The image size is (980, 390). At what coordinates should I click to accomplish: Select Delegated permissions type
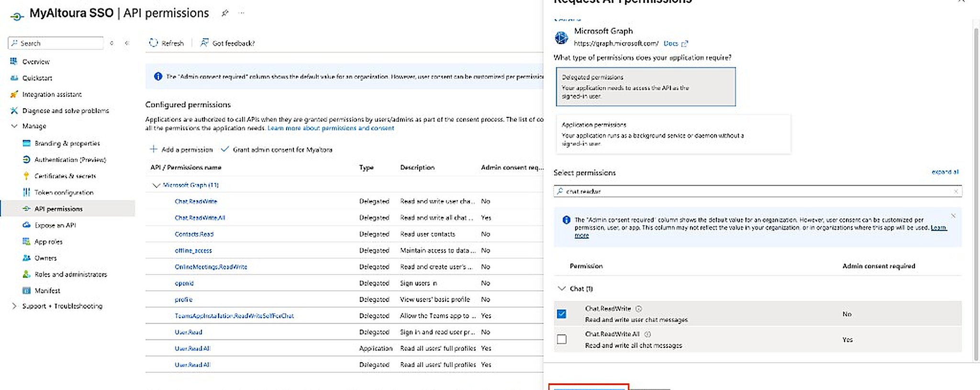click(x=646, y=87)
